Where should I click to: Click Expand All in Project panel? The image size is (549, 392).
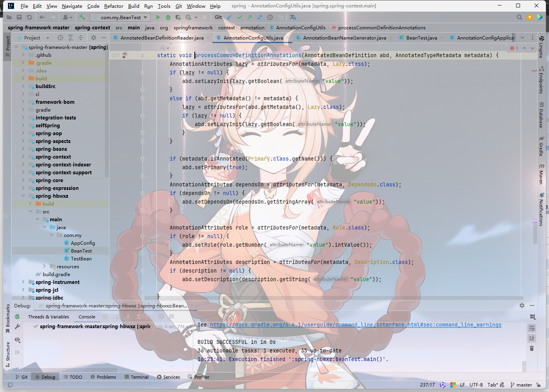(x=71, y=38)
